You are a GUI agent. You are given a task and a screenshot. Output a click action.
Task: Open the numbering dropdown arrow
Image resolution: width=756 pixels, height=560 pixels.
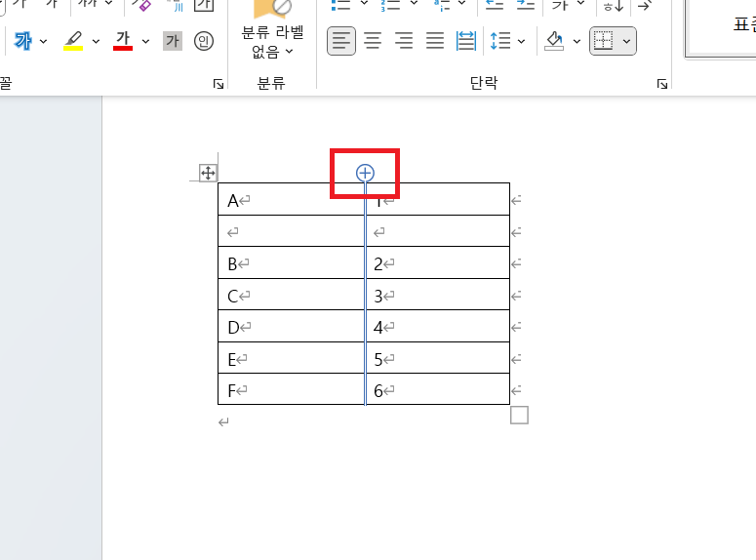(x=414, y=4)
